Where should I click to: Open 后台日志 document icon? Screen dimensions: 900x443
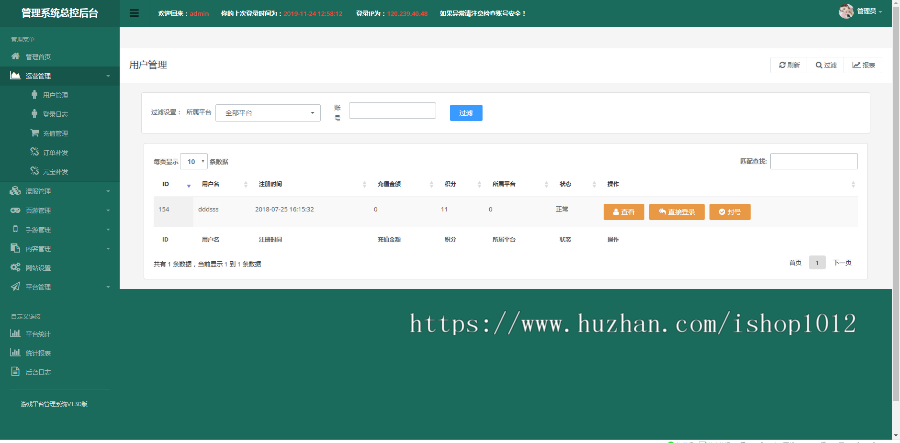(15, 371)
